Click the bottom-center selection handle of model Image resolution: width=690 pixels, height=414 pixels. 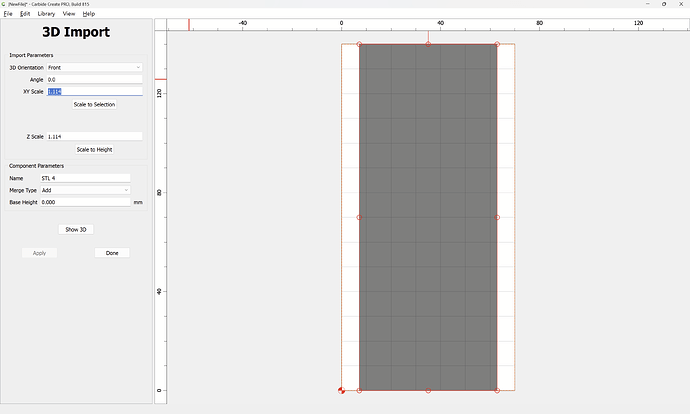tap(428, 391)
